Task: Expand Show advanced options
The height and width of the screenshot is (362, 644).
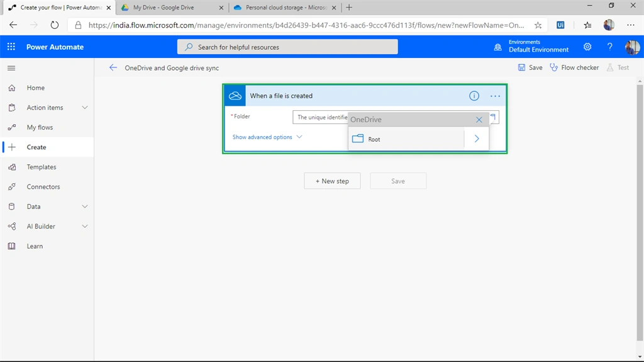Action: [x=267, y=137]
